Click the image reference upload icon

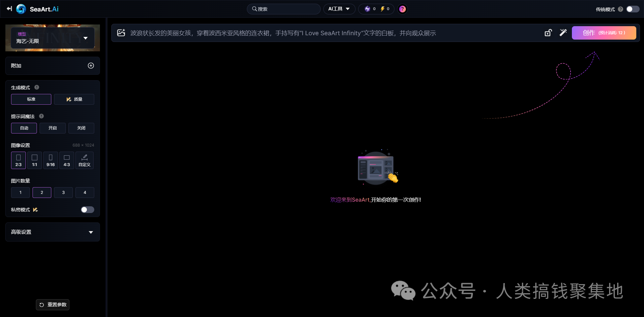tap(121, 33)
